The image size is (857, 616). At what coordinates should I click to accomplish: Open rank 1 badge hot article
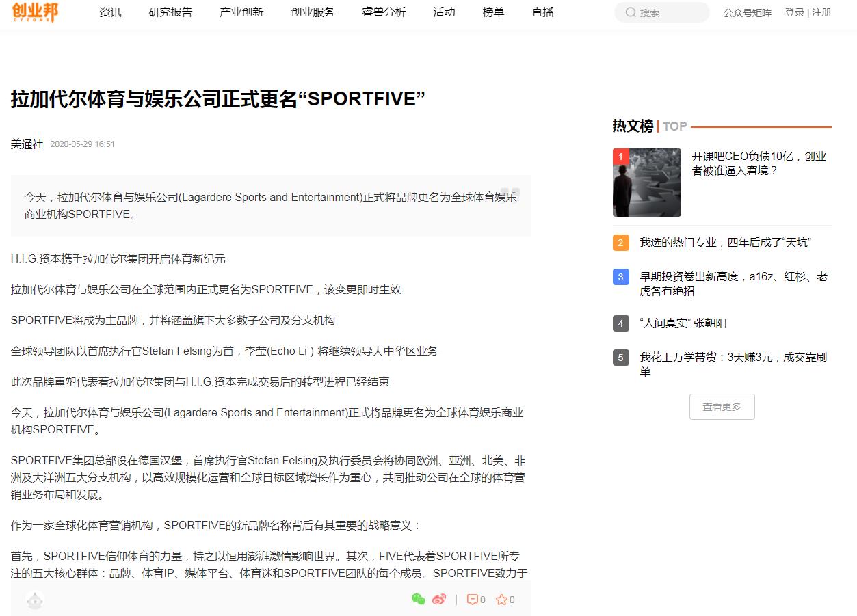[x=620, y=157]
